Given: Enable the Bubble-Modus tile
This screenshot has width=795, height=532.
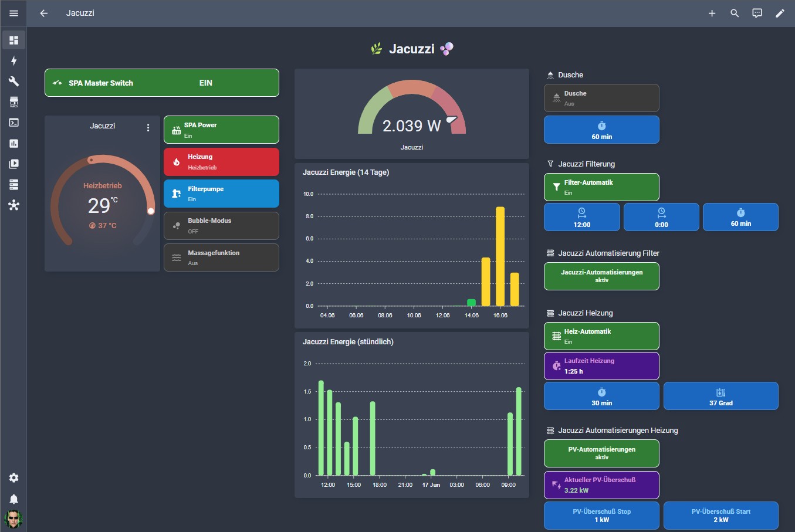Looking at the screenshot, I should point(221,226).
